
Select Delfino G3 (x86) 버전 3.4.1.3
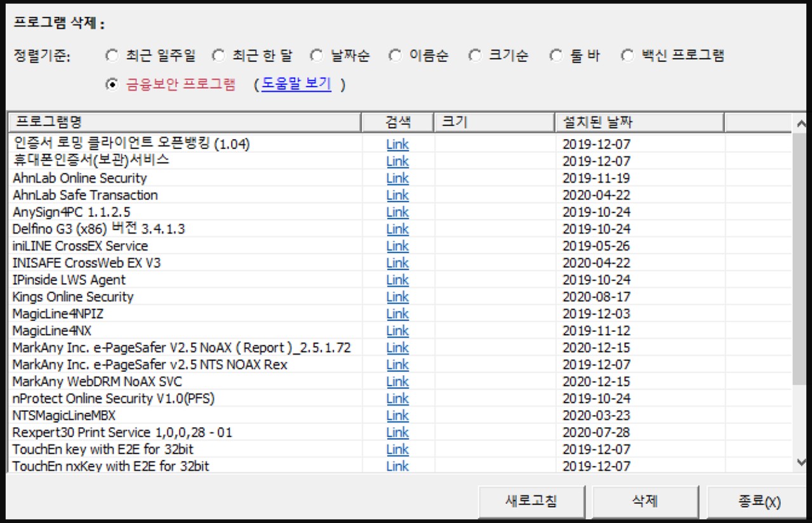point(98,229)
